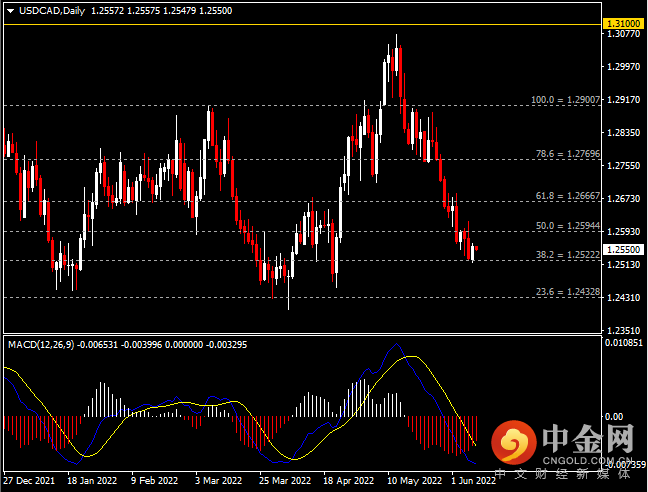
Task: Click the CNGOLD orange swirl logo
Action: point(513,442)
